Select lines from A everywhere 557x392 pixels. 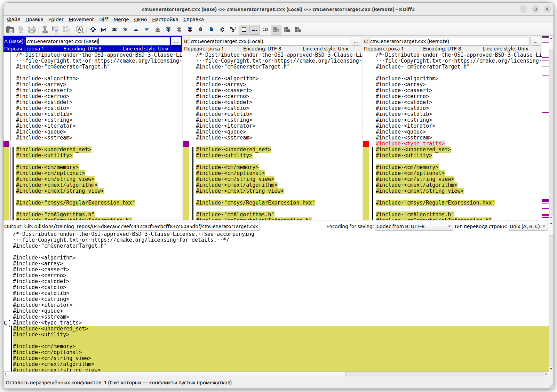(201, 30)
